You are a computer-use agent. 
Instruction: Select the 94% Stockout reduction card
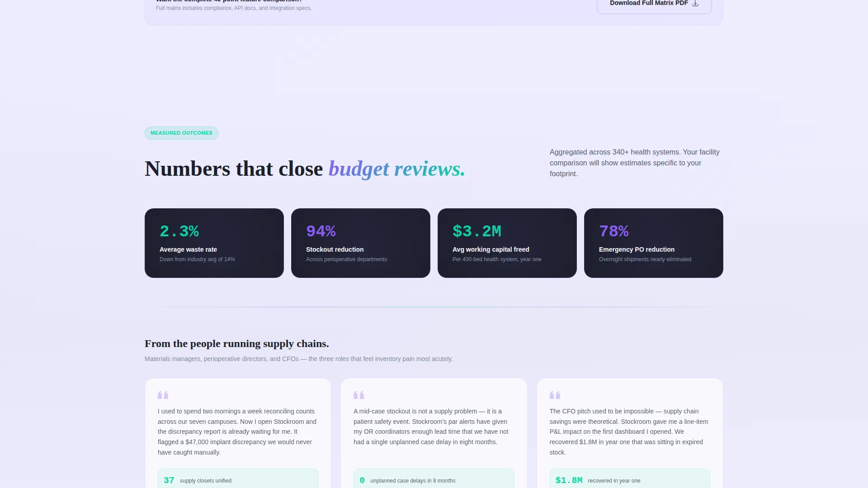361,243
